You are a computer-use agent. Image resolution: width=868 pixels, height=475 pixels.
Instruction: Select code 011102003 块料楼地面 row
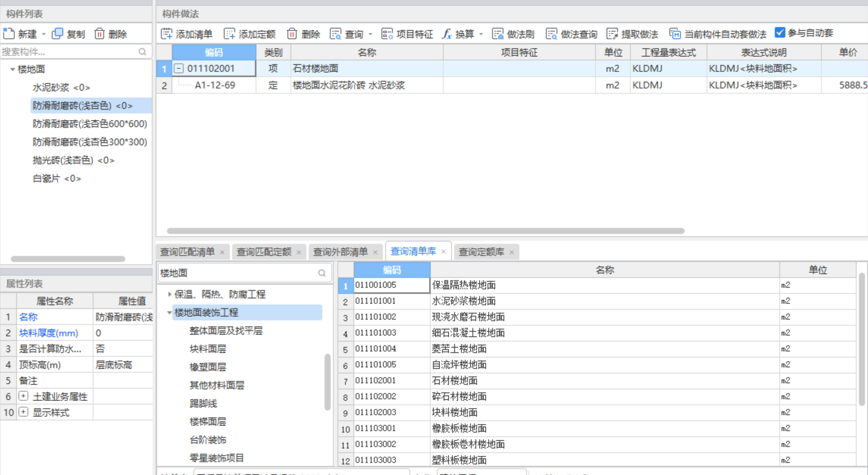pyautogui.click(x=597, y=412)
